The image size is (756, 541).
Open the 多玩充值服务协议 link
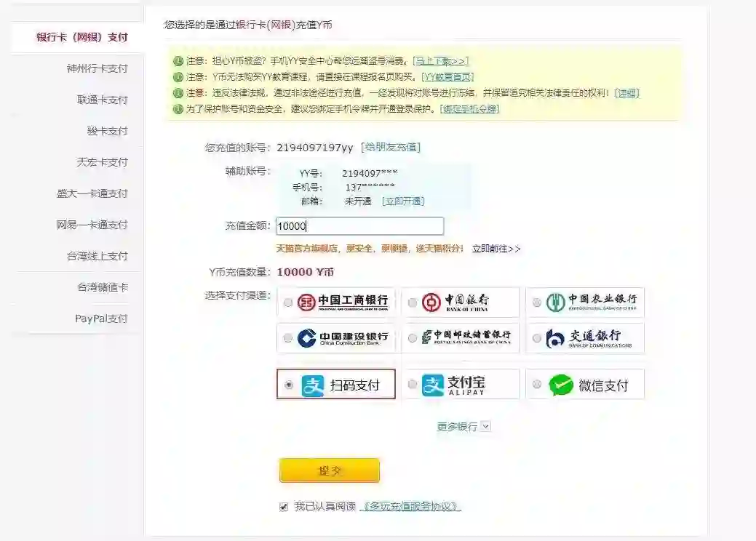(x=410, y=506)
